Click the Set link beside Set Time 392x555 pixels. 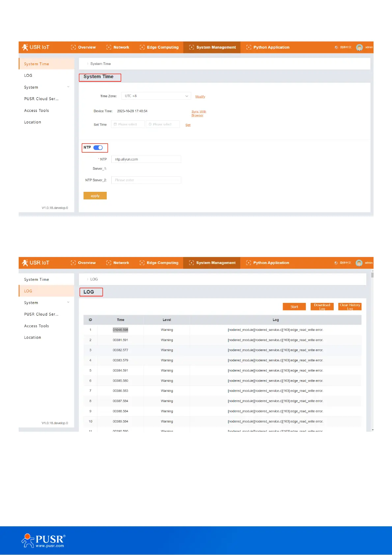tap(188, 125)
